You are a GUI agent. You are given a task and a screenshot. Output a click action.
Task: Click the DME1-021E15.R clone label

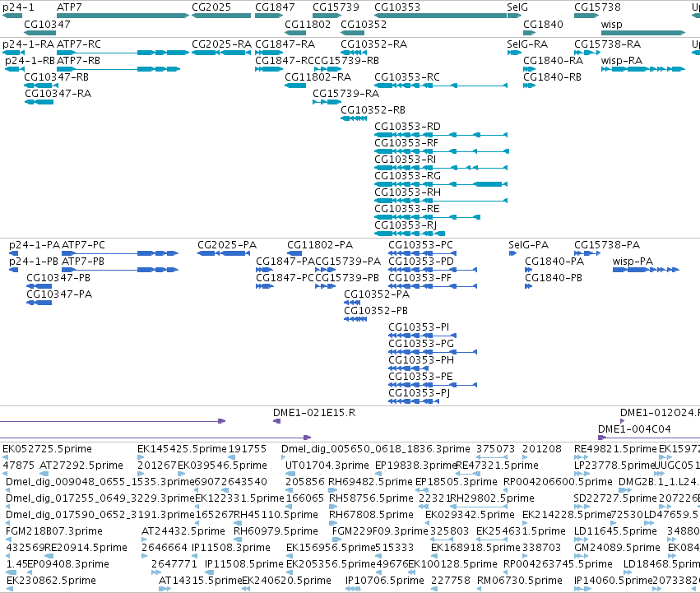click(x=314, y=413)
